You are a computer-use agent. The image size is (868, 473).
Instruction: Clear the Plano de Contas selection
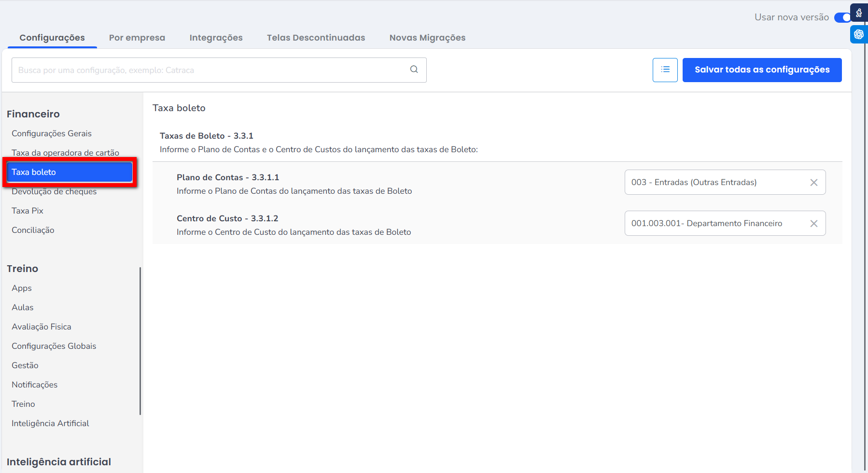coord(813,183)
